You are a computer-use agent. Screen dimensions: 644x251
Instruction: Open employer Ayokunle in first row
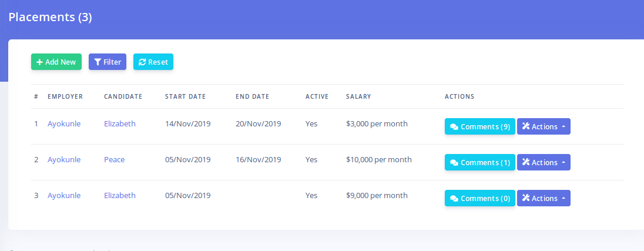tap(64, 123)
